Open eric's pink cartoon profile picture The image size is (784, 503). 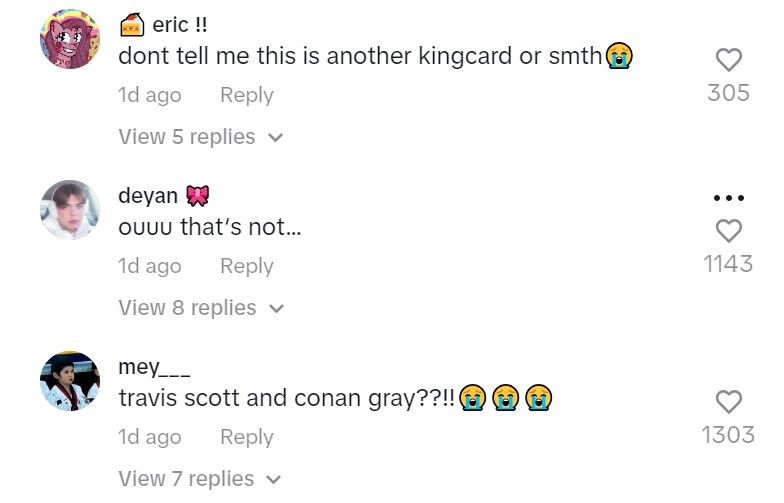tap(70, 39)
